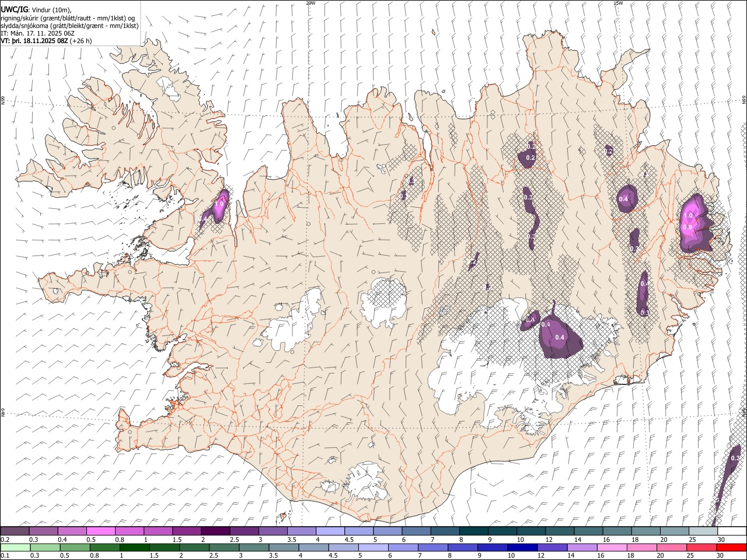The image size is (747, 560).
Task: Click the 0.3 label in the southeast offshore snow band
Action: [735, 459]
